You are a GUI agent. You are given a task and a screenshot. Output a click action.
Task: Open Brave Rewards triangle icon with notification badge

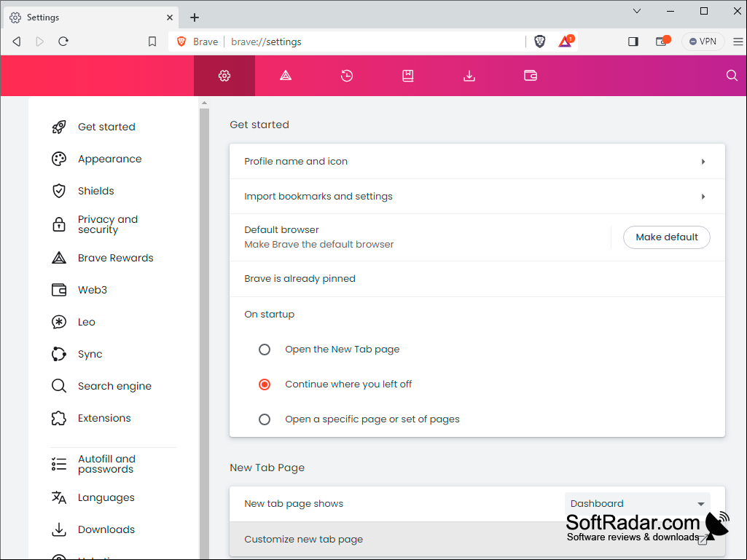point(566,42)
